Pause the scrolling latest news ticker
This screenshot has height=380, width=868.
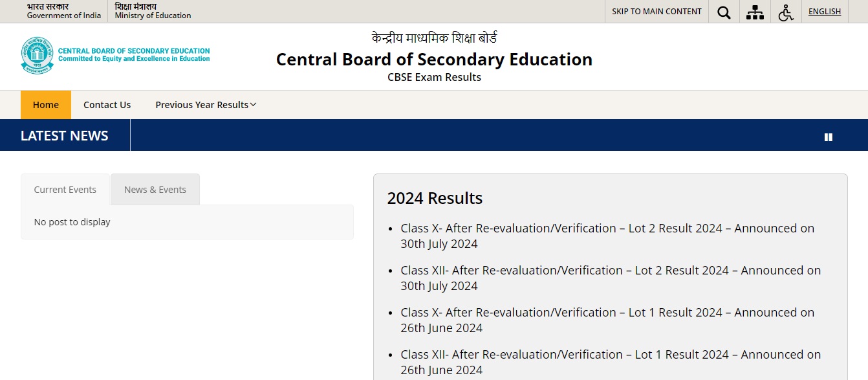click(x=829, y=137)
